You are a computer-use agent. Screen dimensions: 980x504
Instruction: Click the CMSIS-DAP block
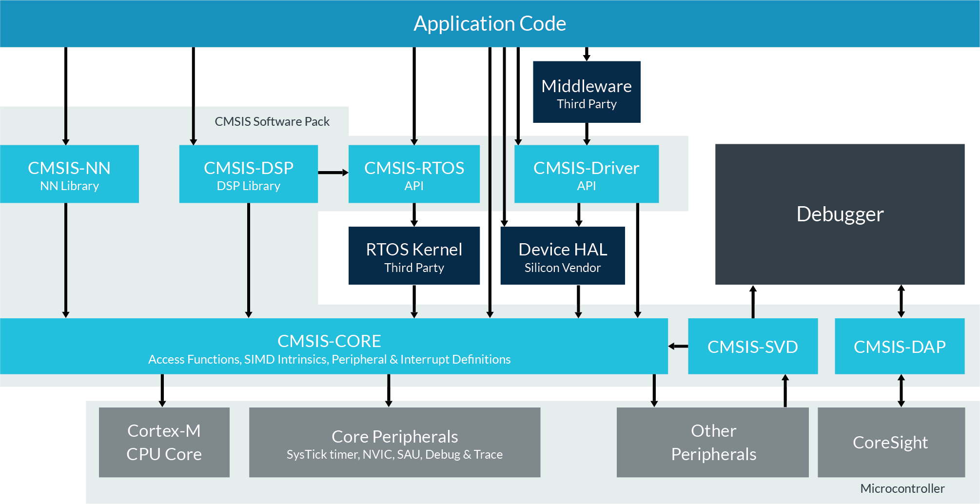(x=900, y=346)
